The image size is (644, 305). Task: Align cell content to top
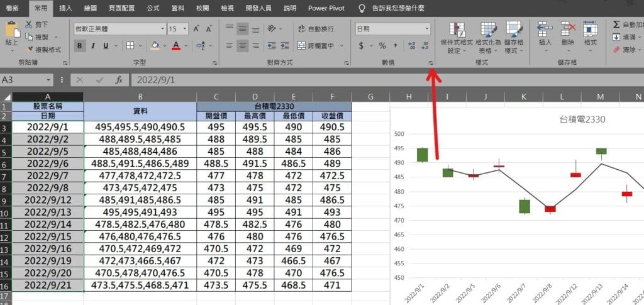230,29
